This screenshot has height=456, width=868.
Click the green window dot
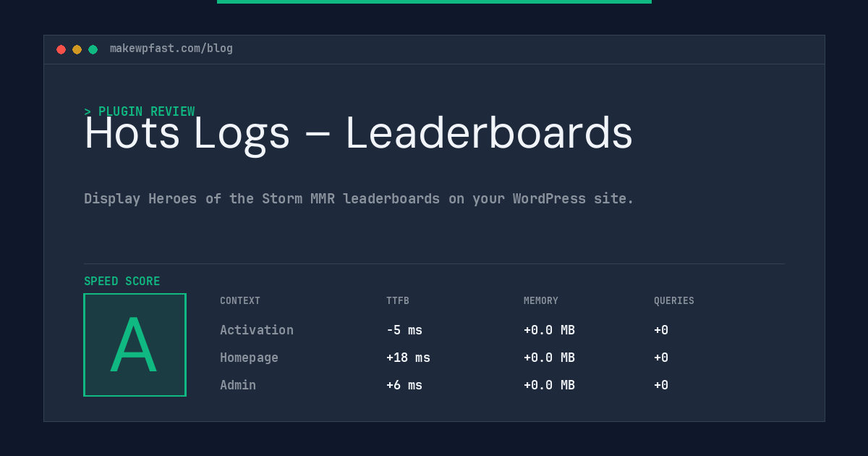tap(93, 49)
